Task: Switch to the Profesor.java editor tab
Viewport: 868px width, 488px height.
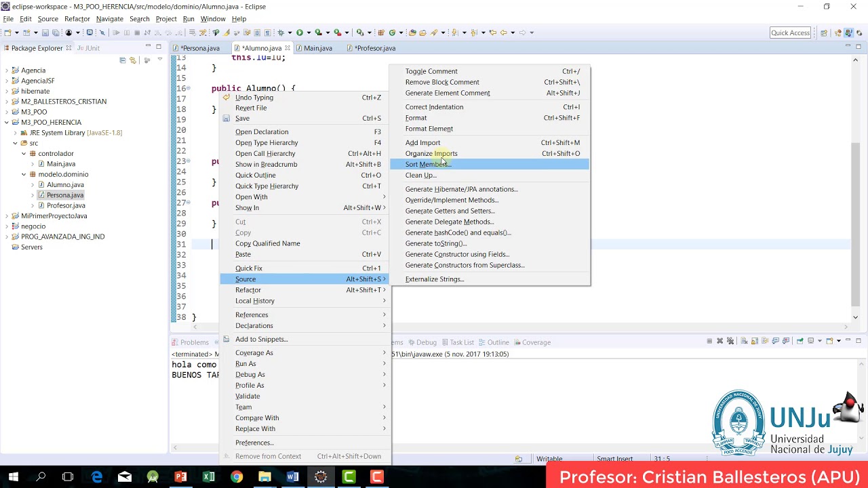Action: point(375,48)
